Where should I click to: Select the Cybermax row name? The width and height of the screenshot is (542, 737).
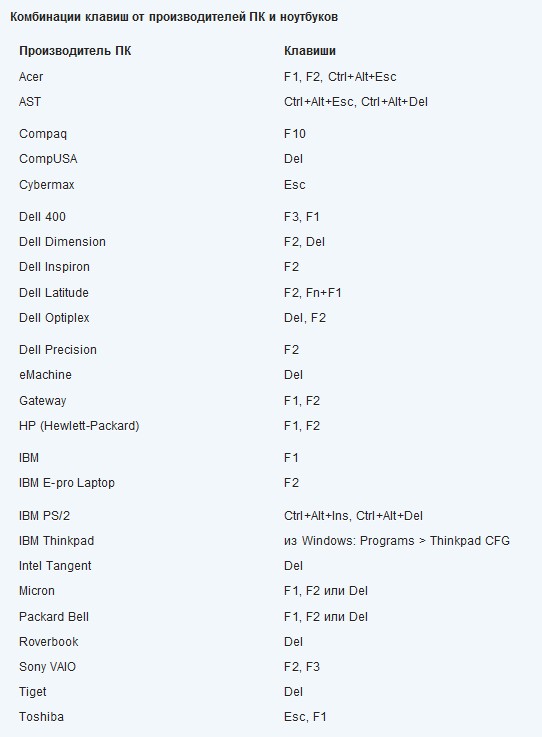point(47,185)
